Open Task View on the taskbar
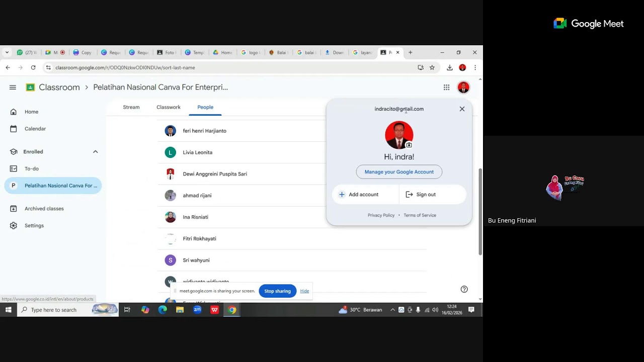 click(127, 310)
